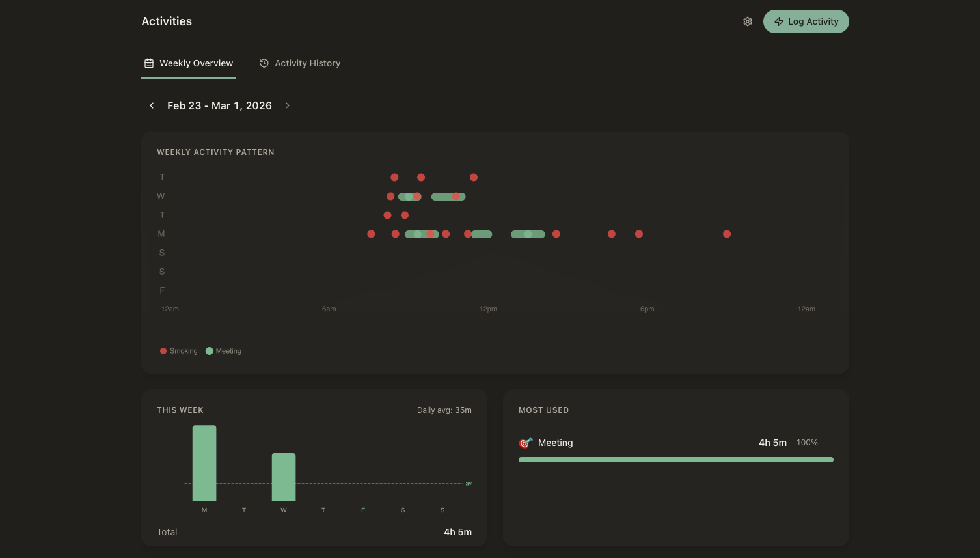Advance to next week using right chevron
980x558 pixels.
288,105
